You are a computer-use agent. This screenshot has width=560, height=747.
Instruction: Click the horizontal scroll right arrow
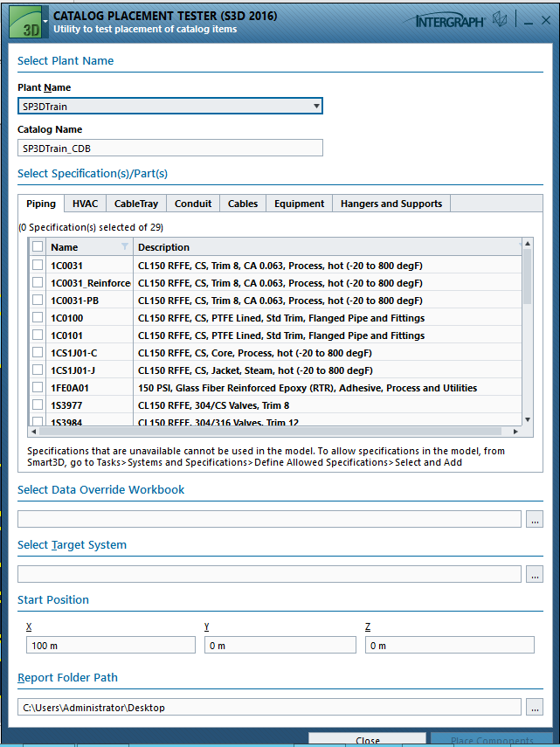(x=515, y=431)
